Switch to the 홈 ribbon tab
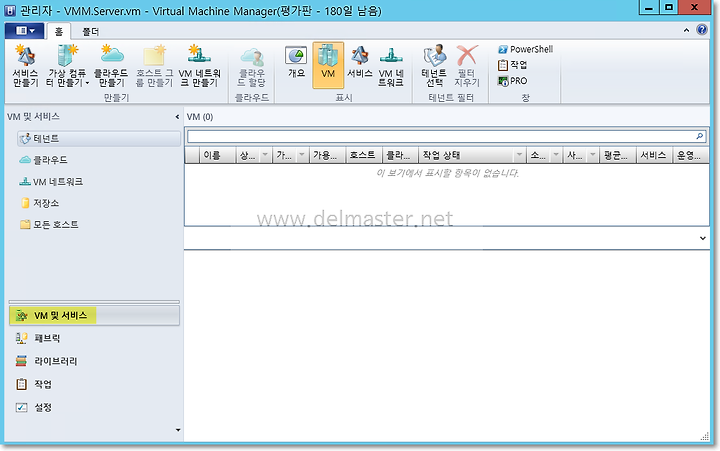 (59, 32)
